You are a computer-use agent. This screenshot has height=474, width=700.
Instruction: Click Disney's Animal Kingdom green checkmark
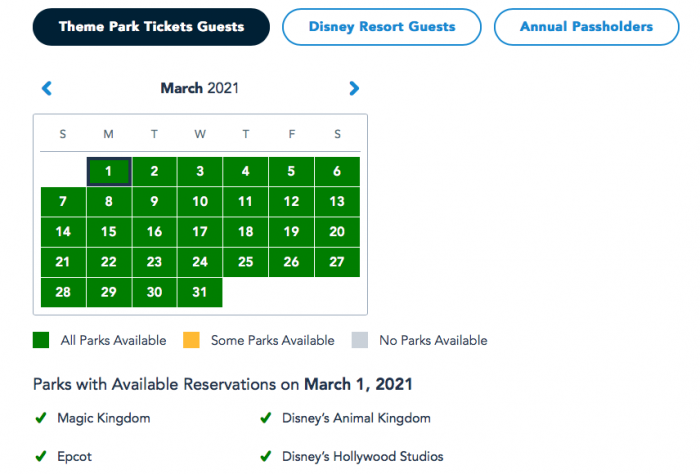pyautogui.click(x=266, y=419)
